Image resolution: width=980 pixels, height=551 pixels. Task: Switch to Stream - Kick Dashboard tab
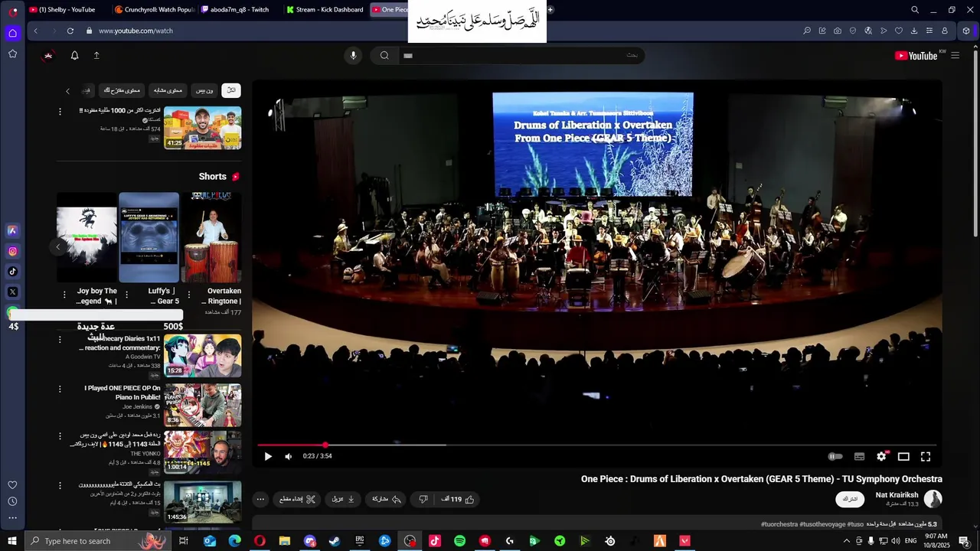[325, 9]
